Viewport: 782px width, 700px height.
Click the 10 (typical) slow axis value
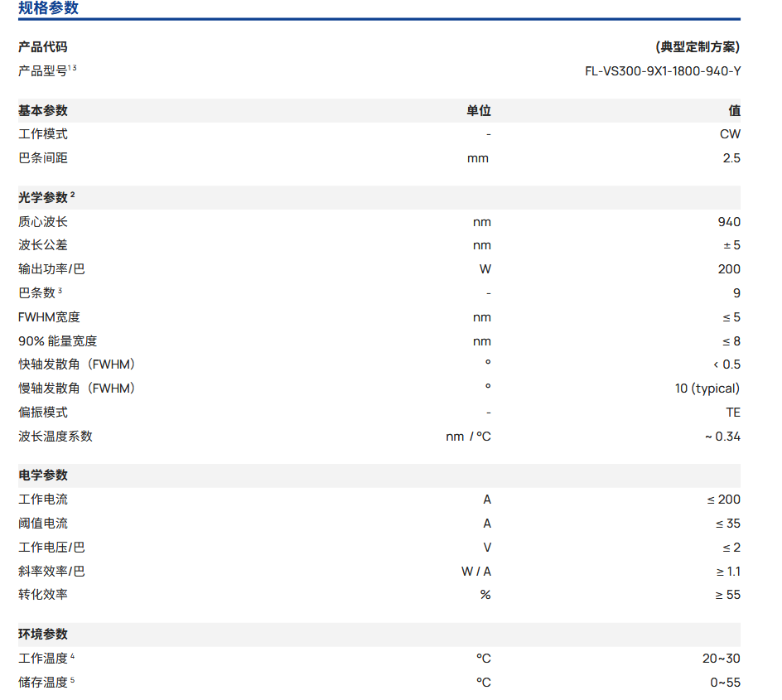[707, 389]
